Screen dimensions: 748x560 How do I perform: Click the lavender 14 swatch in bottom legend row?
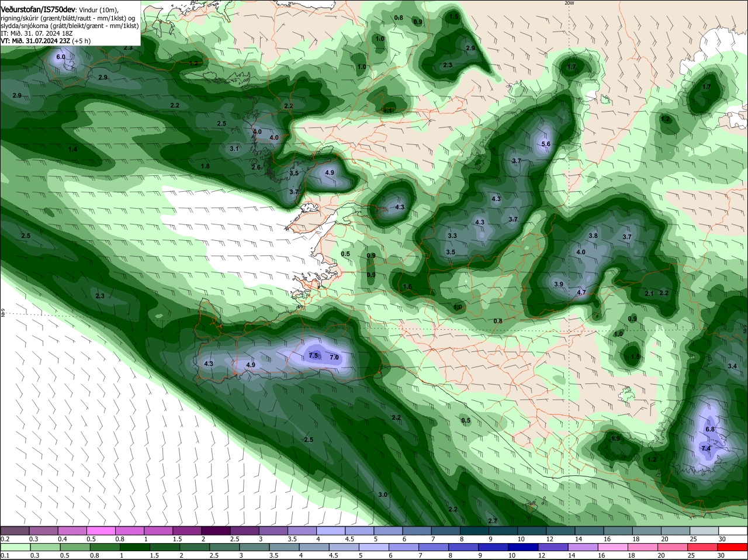click(x=583, y=547)
